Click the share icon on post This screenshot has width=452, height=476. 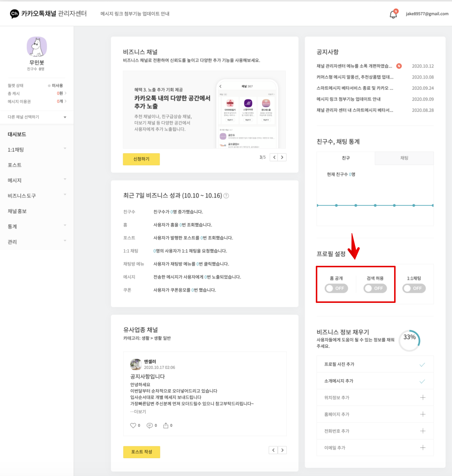166,425
